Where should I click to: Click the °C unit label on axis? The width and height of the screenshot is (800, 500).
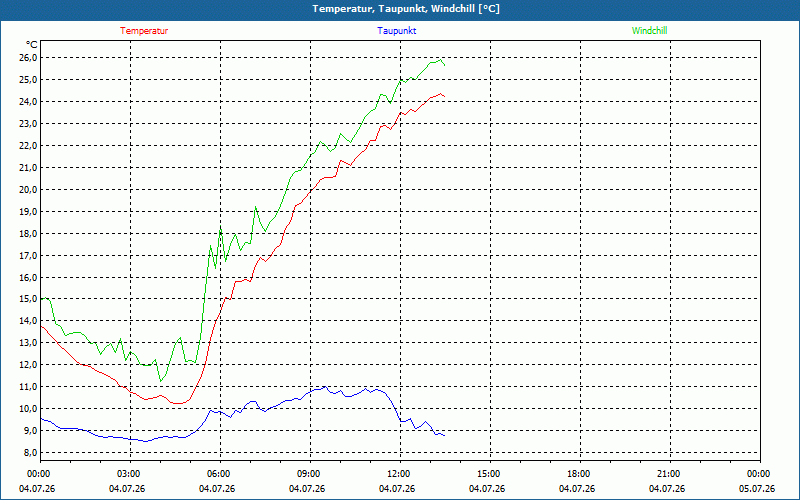point(31,45)
